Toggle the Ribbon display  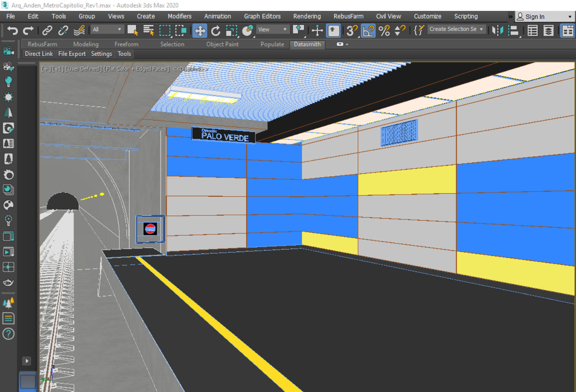tap(567, 31)
